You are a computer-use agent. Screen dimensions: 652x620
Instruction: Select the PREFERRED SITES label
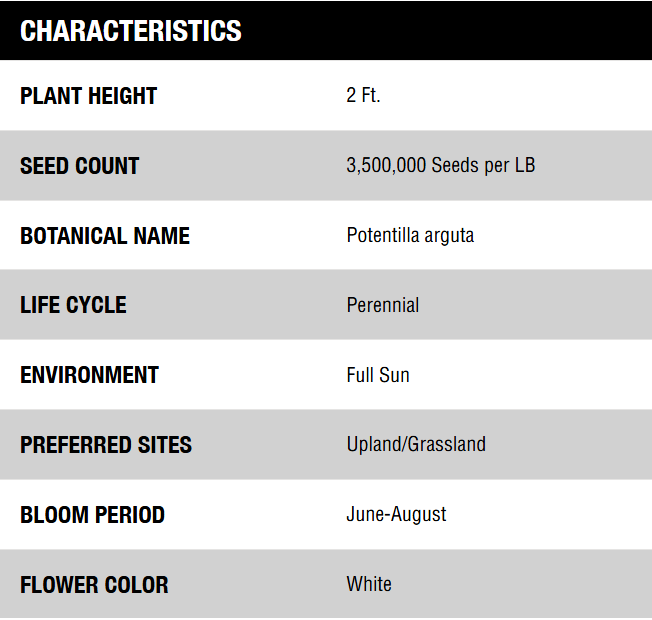[106, 445]
